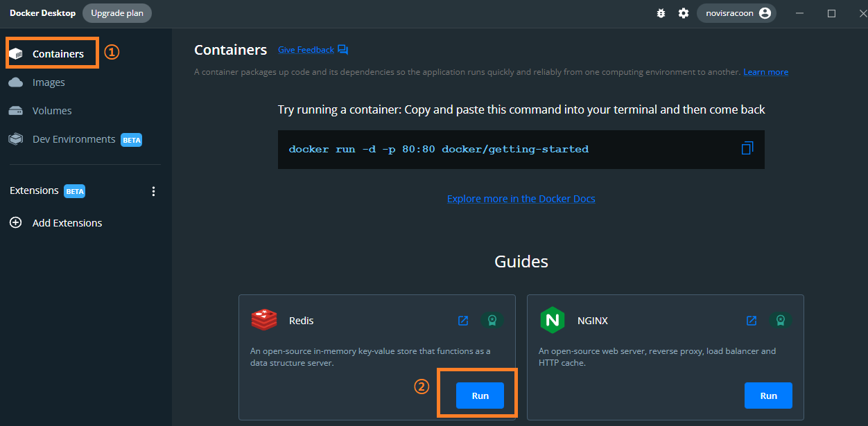Viewport: 868px width, 426px height.
Task: Copy the docker run command
Action: pyautogui.click(x=747, y=149)
